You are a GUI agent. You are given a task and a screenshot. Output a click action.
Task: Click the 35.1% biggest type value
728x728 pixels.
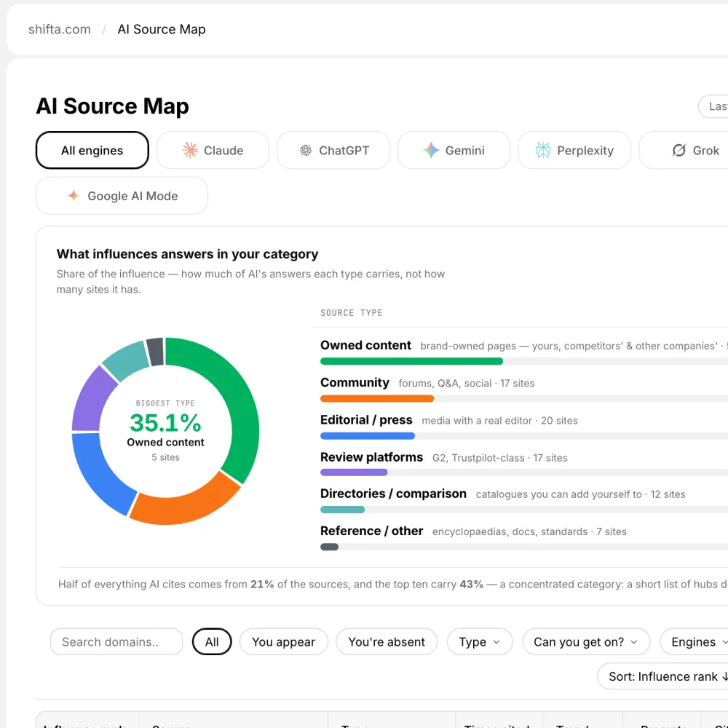pos(165,423)
